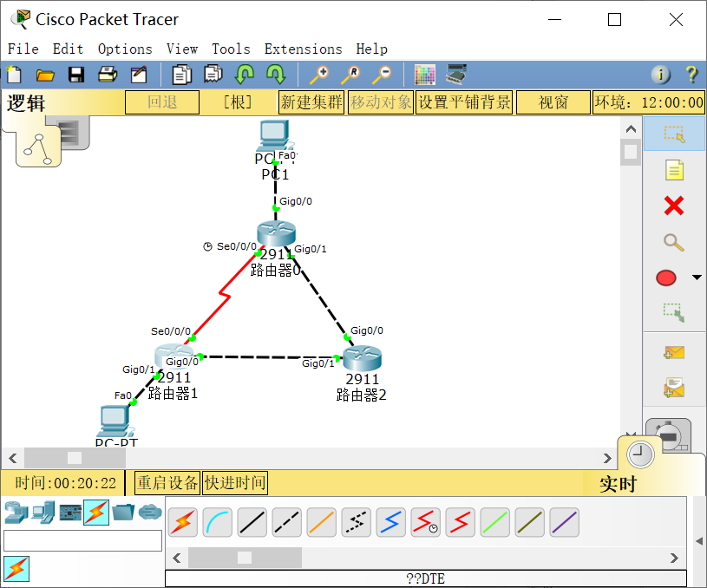707x588 pixels.
Task: Click the Paste icon in toolbar
Action: (x=213, y=75)
